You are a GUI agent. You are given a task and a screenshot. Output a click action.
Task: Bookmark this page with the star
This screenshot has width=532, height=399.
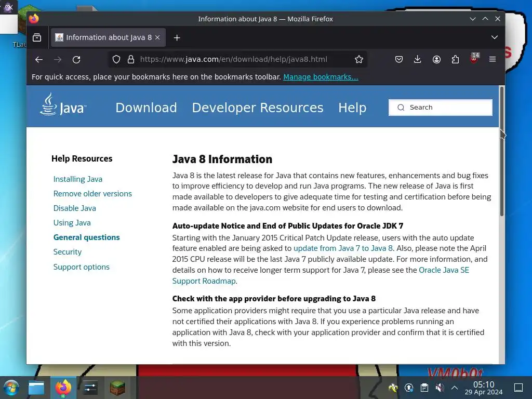point(359,59)
